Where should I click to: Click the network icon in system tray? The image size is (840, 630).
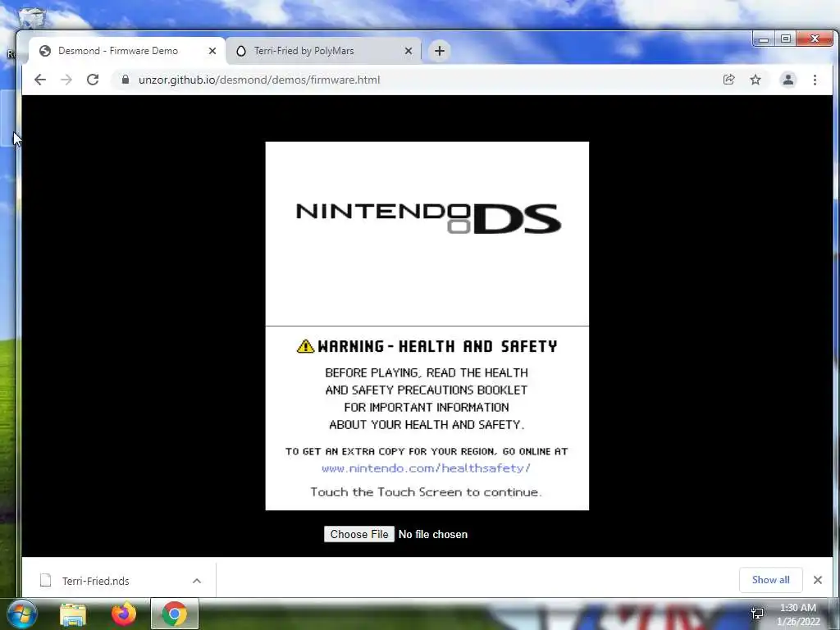click(757, 614)
